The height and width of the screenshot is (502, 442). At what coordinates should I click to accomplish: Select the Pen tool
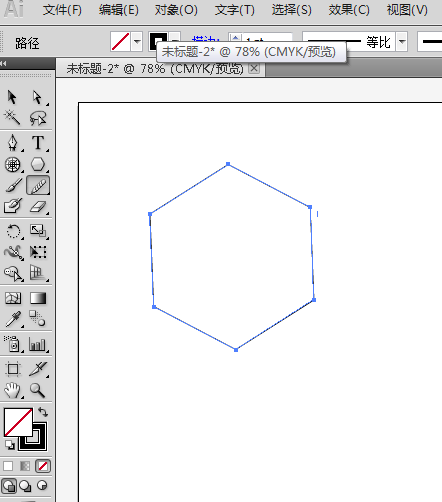(13, 143)
